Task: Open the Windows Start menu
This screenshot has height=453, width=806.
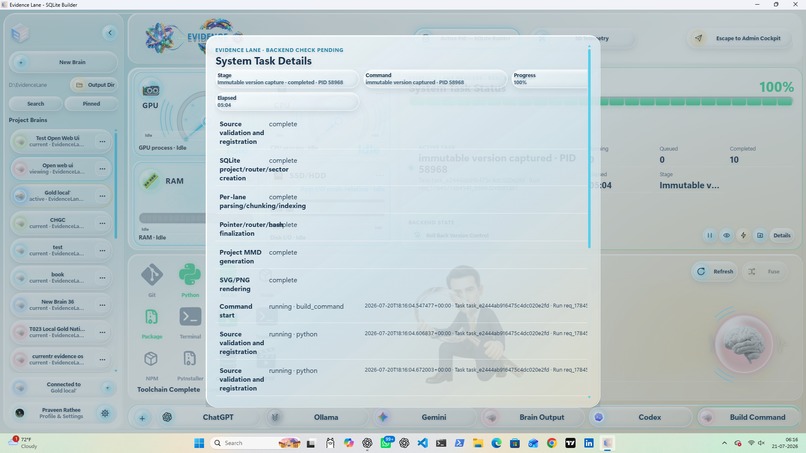Action: 199,443
